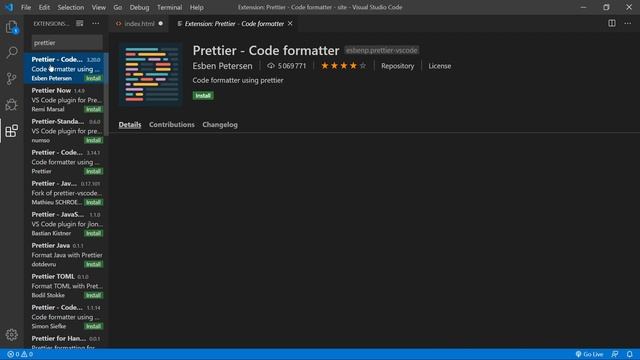This screenshot has width=640, height=360.
Task: Install the Prettier 3.14.1 extension by Prettier
Action: point(93,171)
